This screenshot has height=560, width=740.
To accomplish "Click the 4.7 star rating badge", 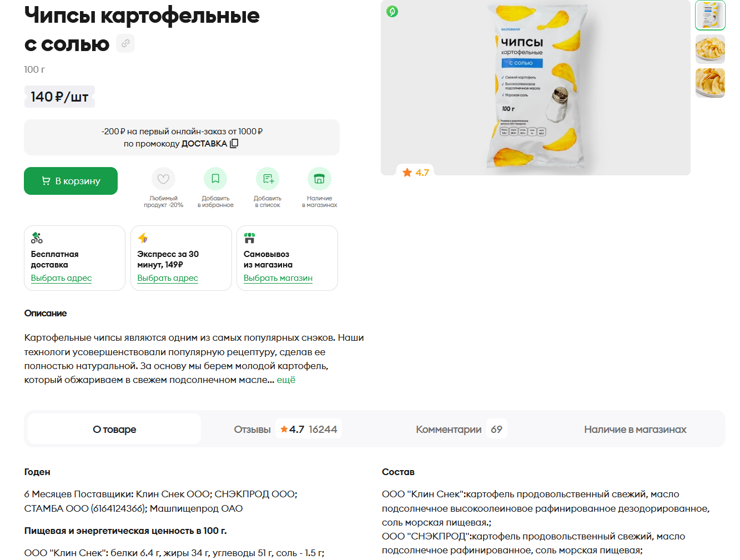I will click(x=416, y=173).
